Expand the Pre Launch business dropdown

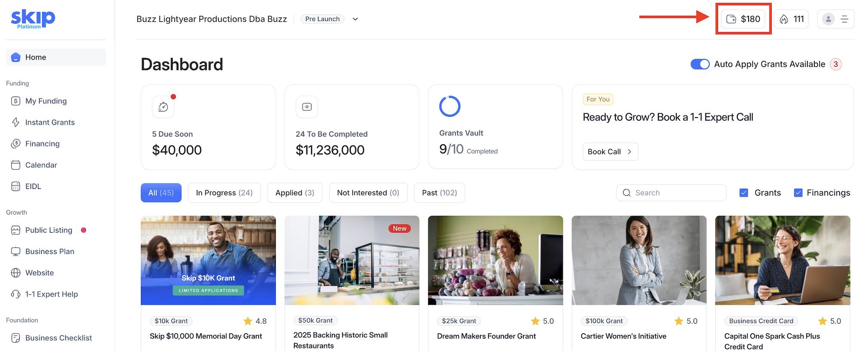[x=355, y=19]
